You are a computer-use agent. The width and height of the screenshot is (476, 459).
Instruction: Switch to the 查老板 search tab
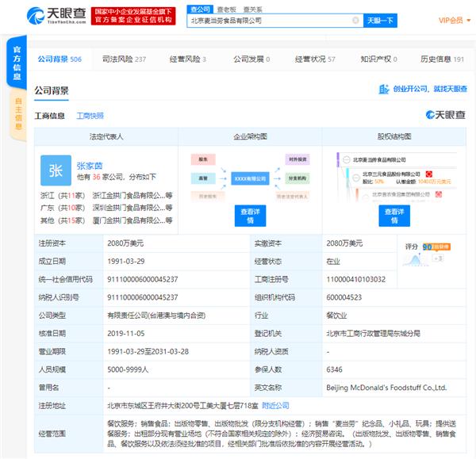pyautogui.click(x=226, y=10)
